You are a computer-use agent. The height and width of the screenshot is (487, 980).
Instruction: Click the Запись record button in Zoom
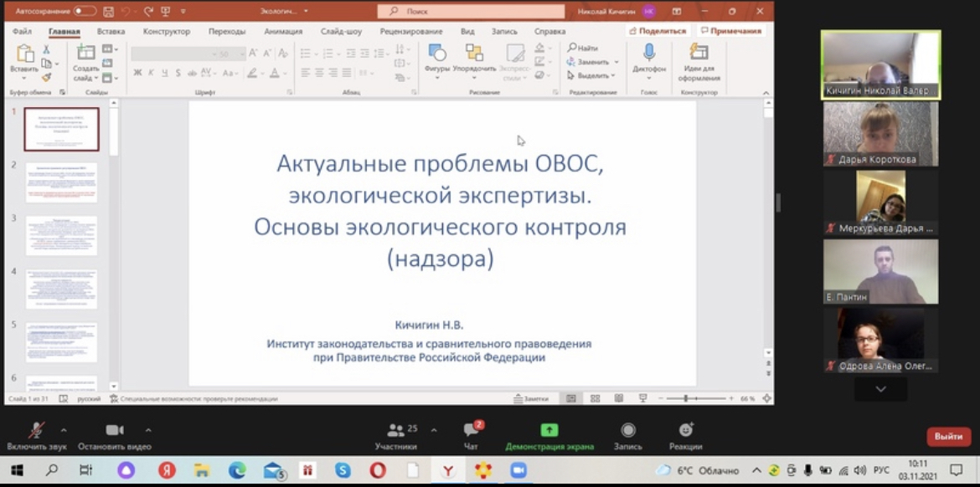tap(627, 437)
